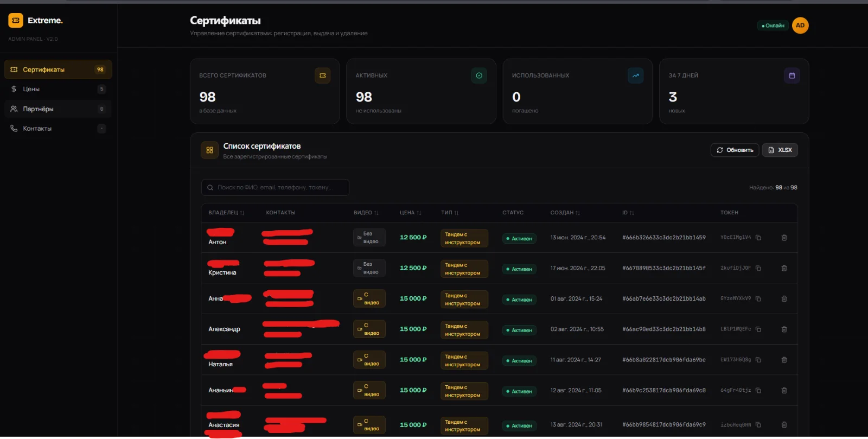Sort the table by the Владелец column
The width and height of the screenshot is (868, 439).
pyautogui.click(x=226, y=213)
